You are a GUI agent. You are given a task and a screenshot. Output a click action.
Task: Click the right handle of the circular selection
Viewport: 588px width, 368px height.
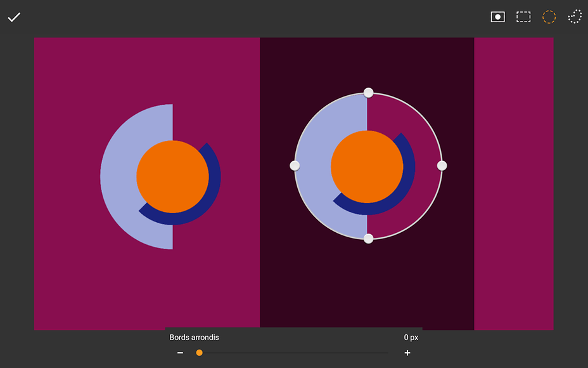[442, 166]
